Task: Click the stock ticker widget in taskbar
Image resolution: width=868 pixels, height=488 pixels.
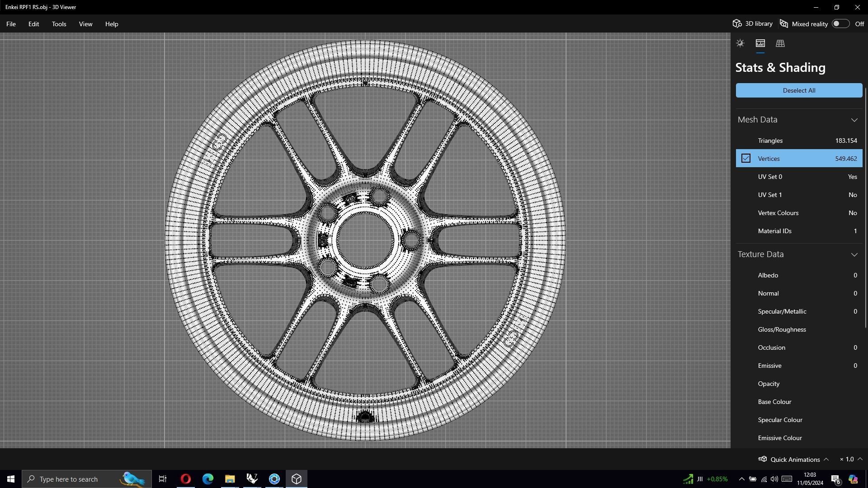Action: pos(705,479)
